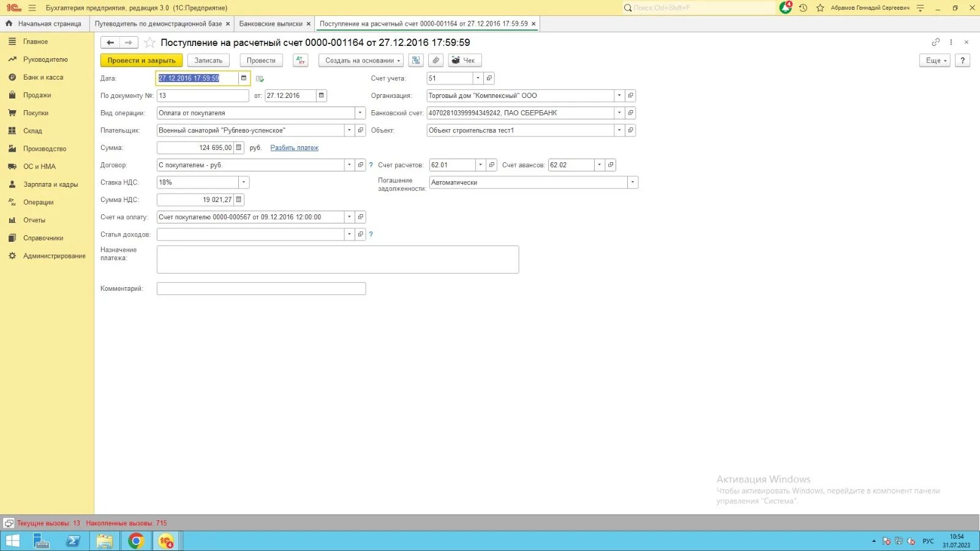
Task: Open the 1C main menu hamburger icon
Action: coord(32,8)
